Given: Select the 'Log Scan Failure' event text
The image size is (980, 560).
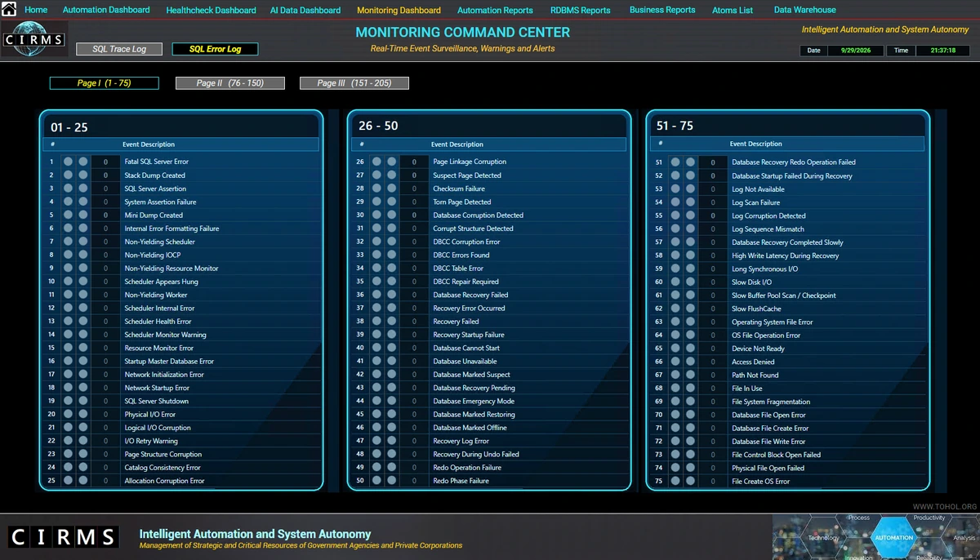Looking at the screenshot, I should 756,202.
